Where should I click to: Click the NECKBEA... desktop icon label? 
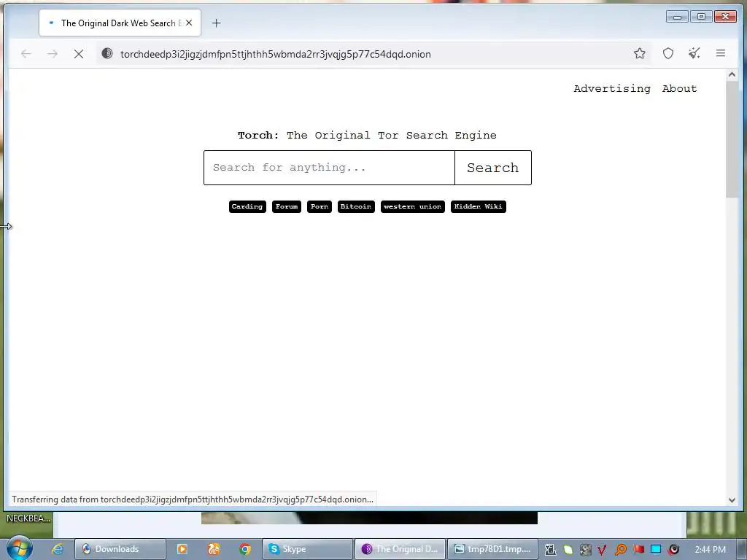(x=28, y=518)
